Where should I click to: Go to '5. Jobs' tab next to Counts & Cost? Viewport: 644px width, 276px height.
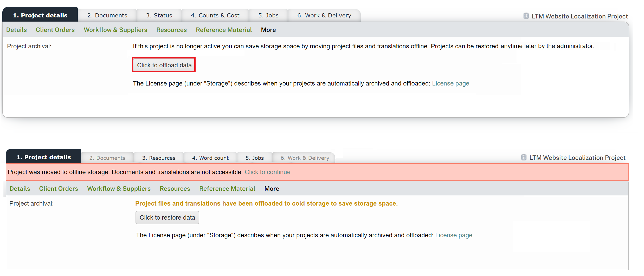[x=268, y=16]
